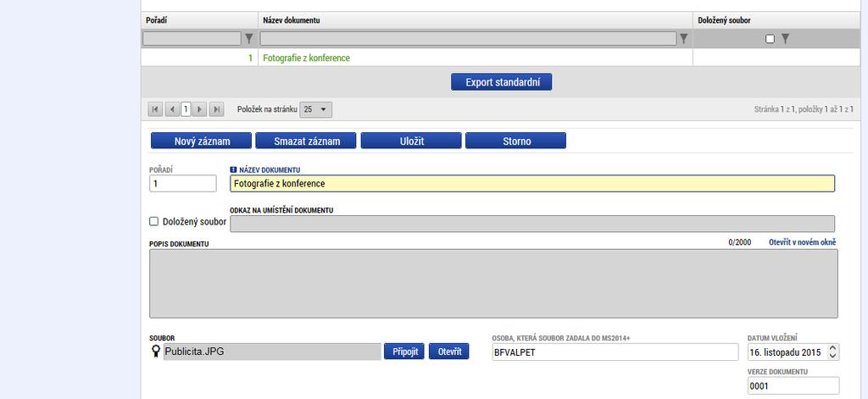Attach a file with Připojit
868x399 pixels.
404,352
